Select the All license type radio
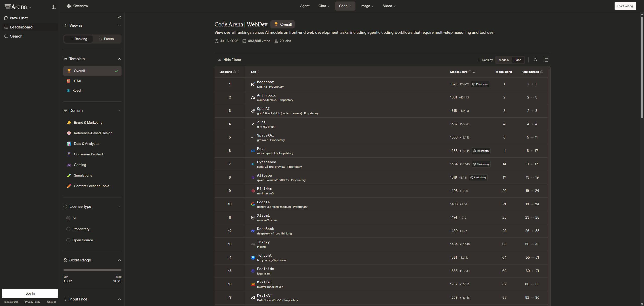This screenshot has width=644, height=306. pyautogui.click(x=68, y=218)
